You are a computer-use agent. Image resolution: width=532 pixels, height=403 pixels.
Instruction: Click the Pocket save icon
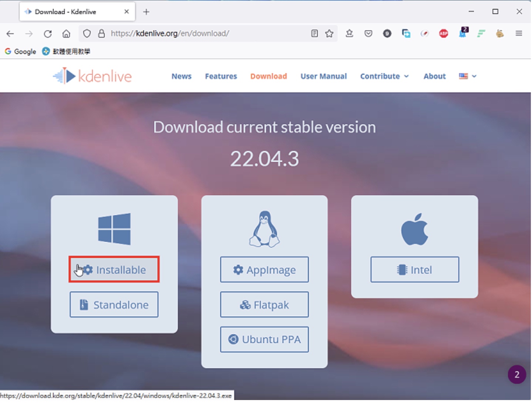[368, 34]
